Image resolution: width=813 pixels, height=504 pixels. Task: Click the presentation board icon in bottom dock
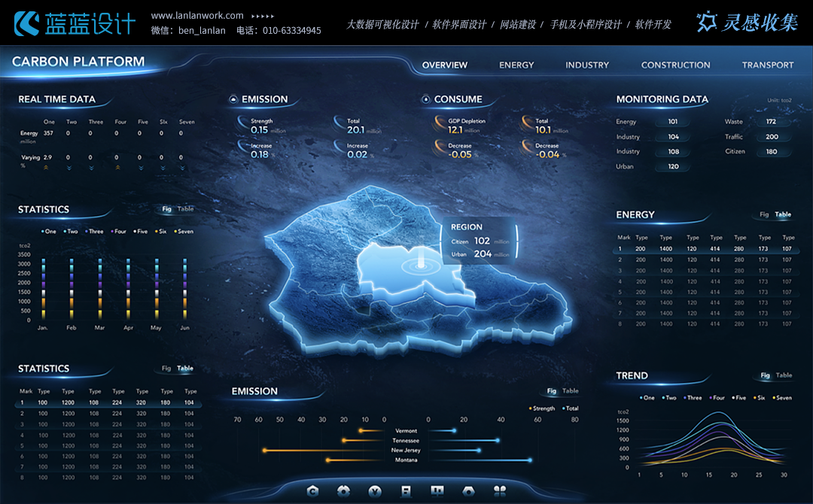[437, 491]
